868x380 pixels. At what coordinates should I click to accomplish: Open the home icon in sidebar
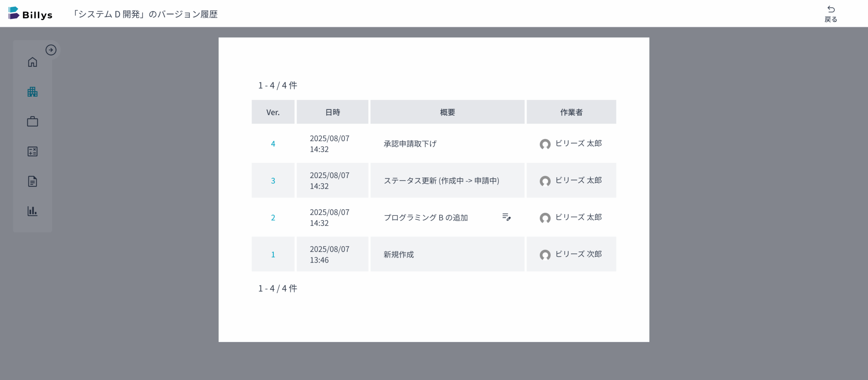point(33,62)
